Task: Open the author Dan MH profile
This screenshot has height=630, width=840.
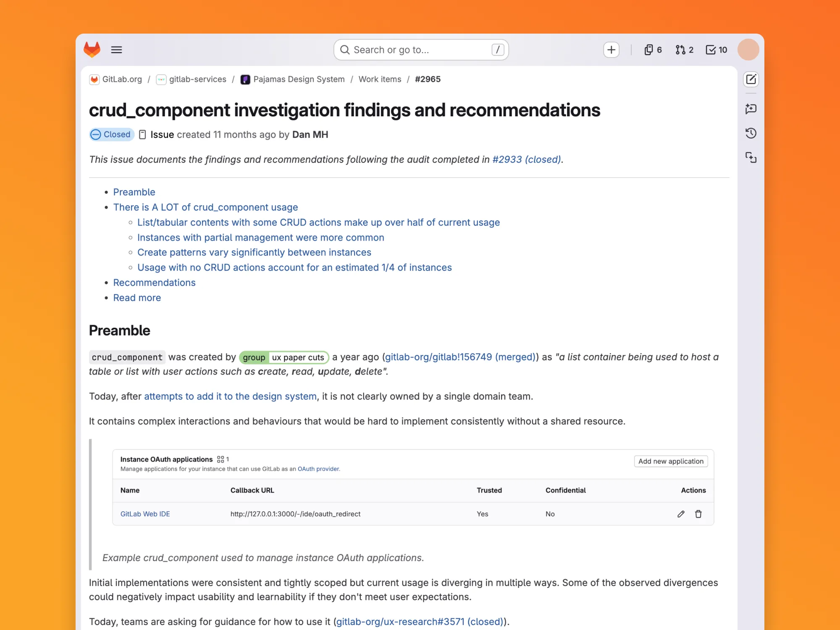Action: [x=310, y=134]
